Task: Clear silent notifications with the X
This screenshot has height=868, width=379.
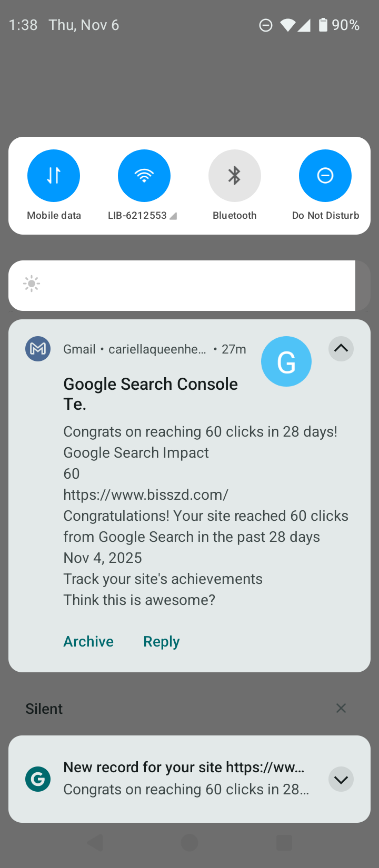Action: 341,708
